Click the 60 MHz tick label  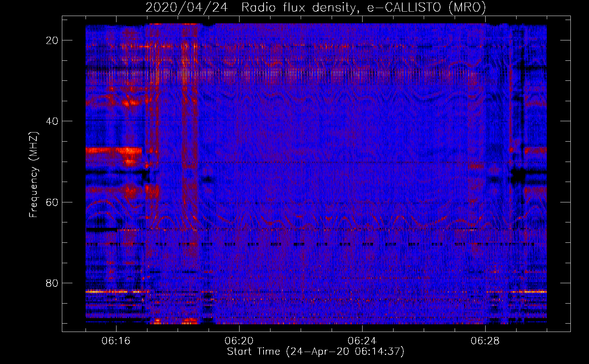(52, 202)
